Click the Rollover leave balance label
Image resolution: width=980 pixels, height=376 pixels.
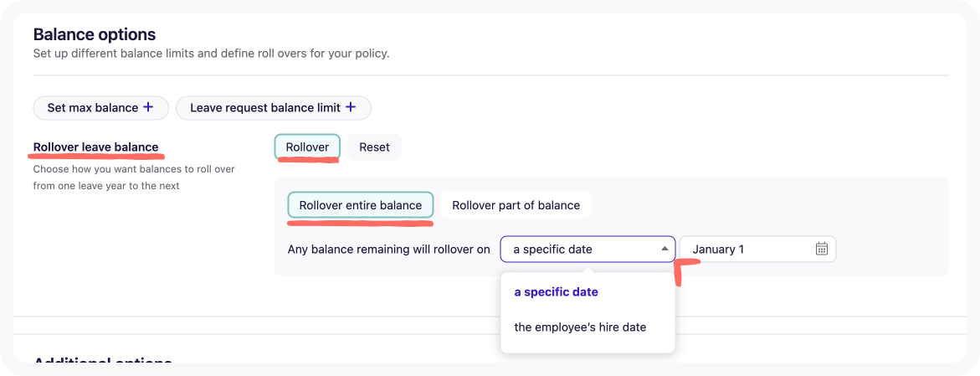(95, 147)
